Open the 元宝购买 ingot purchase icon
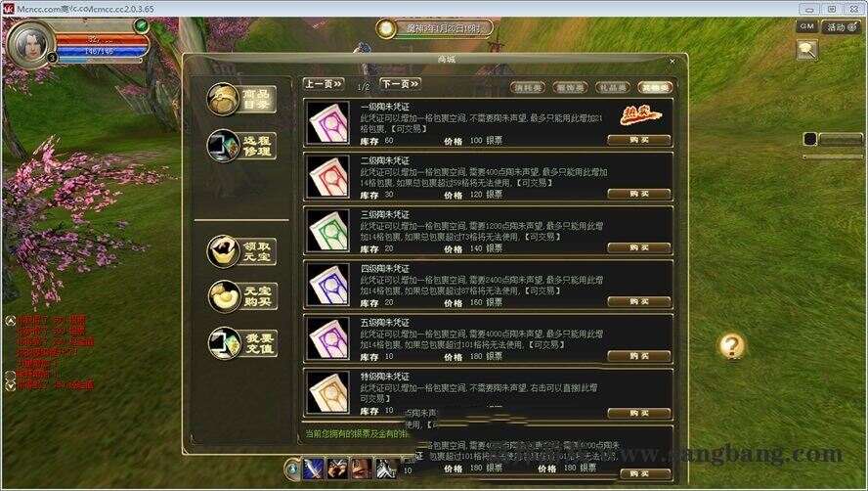868x491 pixels. coord(241,296)
